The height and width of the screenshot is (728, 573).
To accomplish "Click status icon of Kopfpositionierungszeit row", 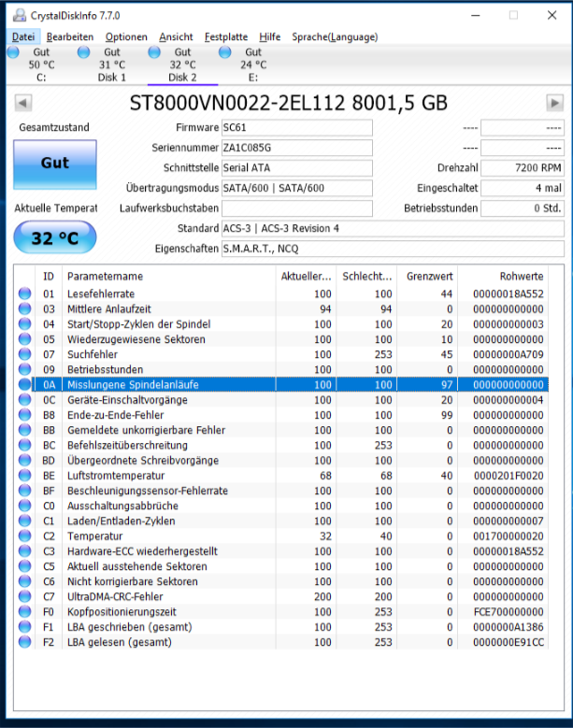I will [24, 611].
